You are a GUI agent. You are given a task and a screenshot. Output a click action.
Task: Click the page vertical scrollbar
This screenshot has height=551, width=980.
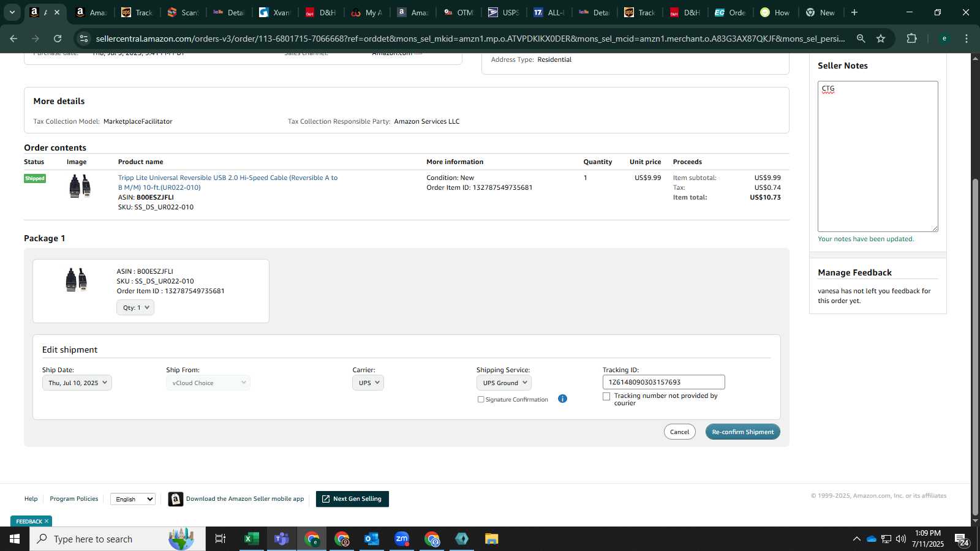point(975,347)
